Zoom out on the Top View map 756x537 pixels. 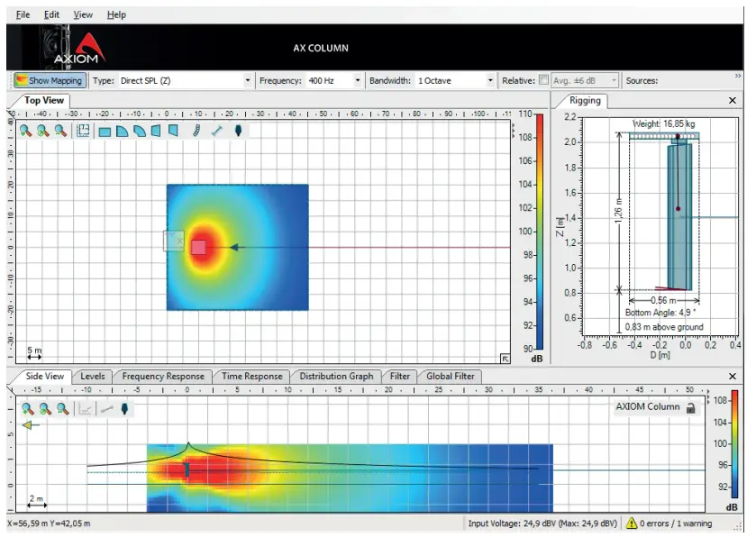pos(60,131)
